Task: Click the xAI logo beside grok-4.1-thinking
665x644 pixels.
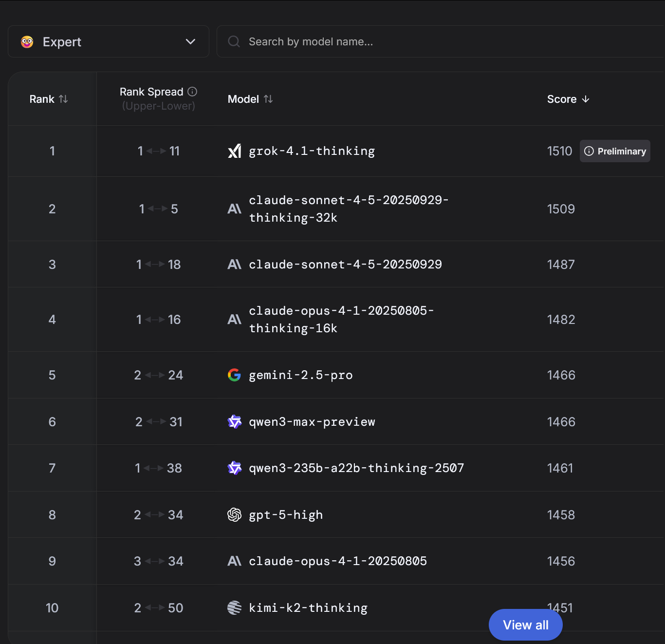Action: tap(234, 151)
